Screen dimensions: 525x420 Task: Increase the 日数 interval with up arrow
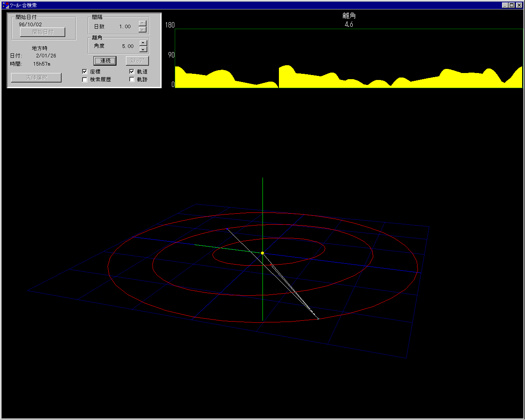point(142,23)
